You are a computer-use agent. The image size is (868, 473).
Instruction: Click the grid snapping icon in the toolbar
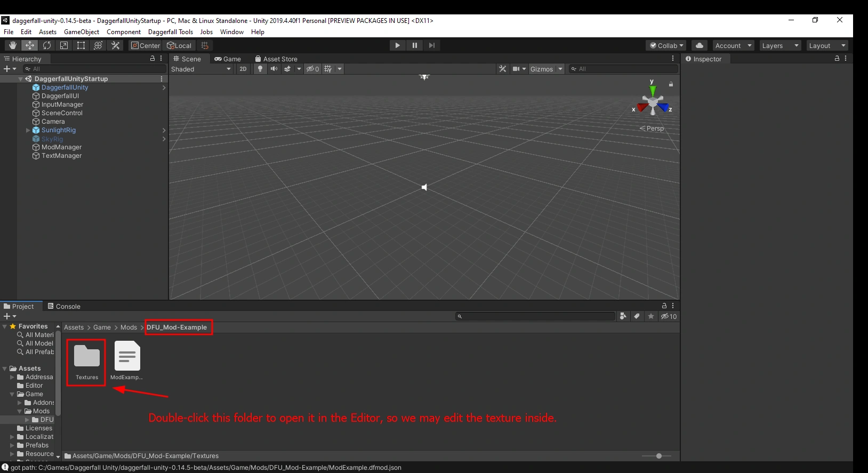pos(205,45)
